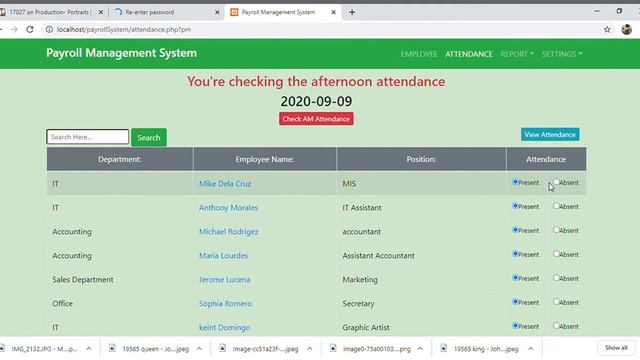640x360 pixels.
Task: Select Present for Michael Rodrigez
Action: 515,230
